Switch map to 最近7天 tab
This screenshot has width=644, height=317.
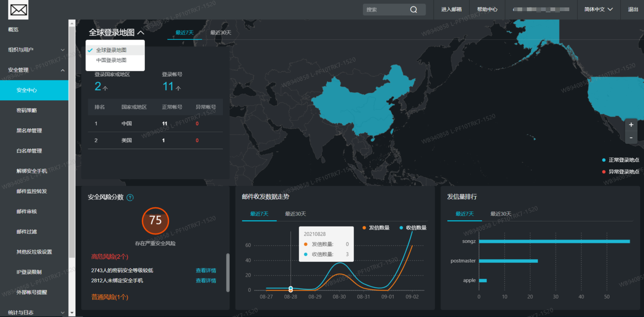[x=185, y=33]
